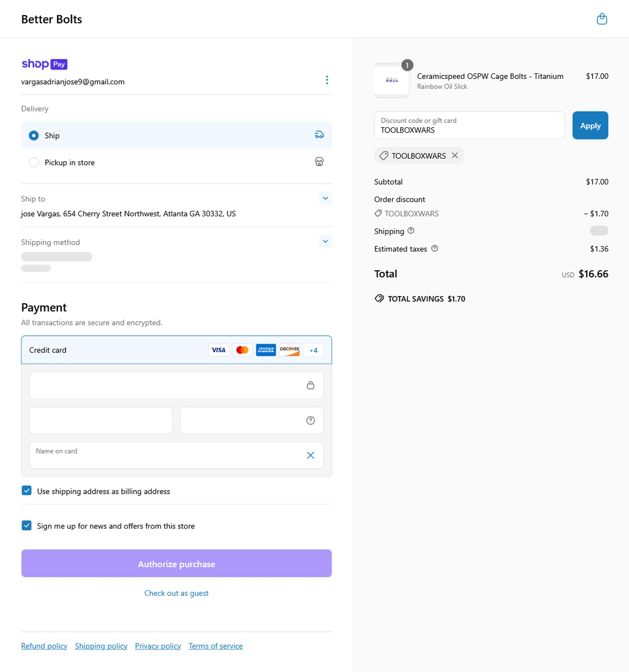Click the shipping truck icon
This screenshot has height=672, width=629.
(319, 135)
